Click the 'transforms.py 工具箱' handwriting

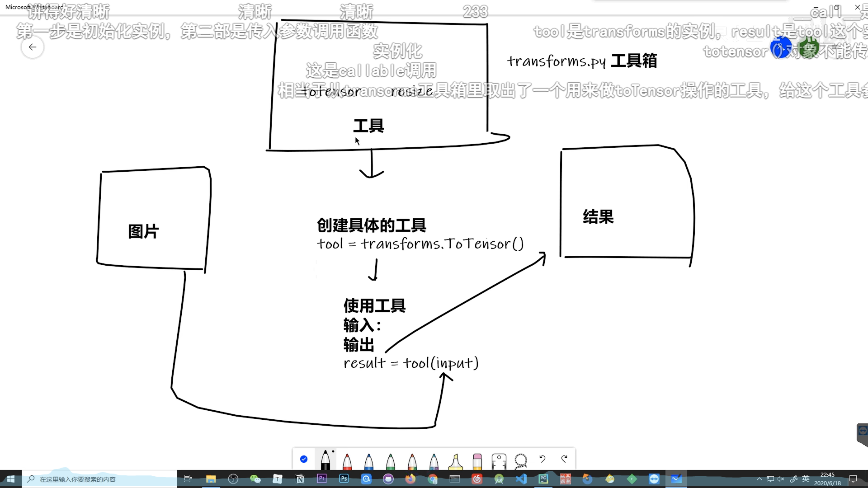[x=582, y=61]
